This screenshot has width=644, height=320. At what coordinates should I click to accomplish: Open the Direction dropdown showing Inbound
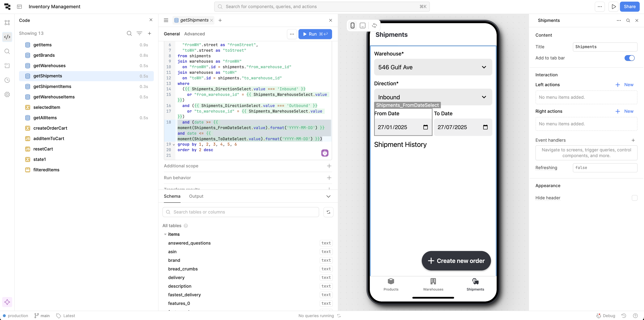pyautogui.click(x=433, y=97)
